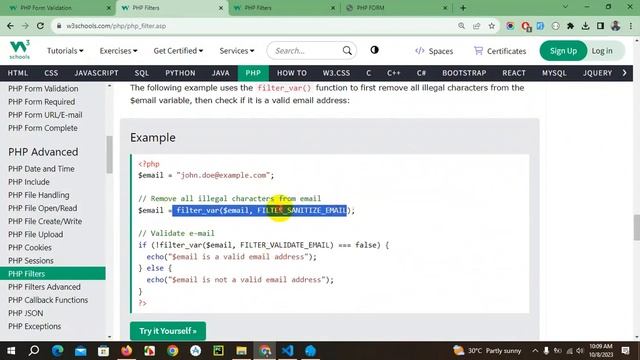The image size is (640, 360).
Task: Open the Mail app from the taskbar
Action: (x=80, y=351)
